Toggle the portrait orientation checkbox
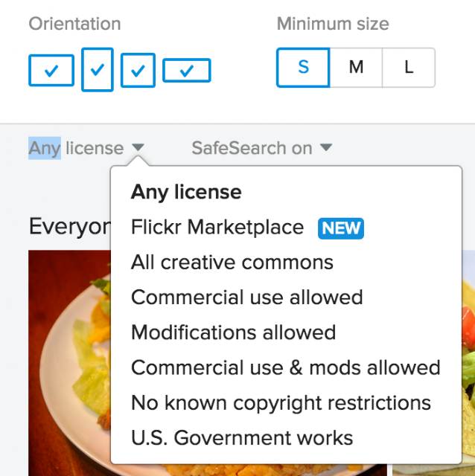This screenshot has height=476, width=475. click(x=98, y=69)
